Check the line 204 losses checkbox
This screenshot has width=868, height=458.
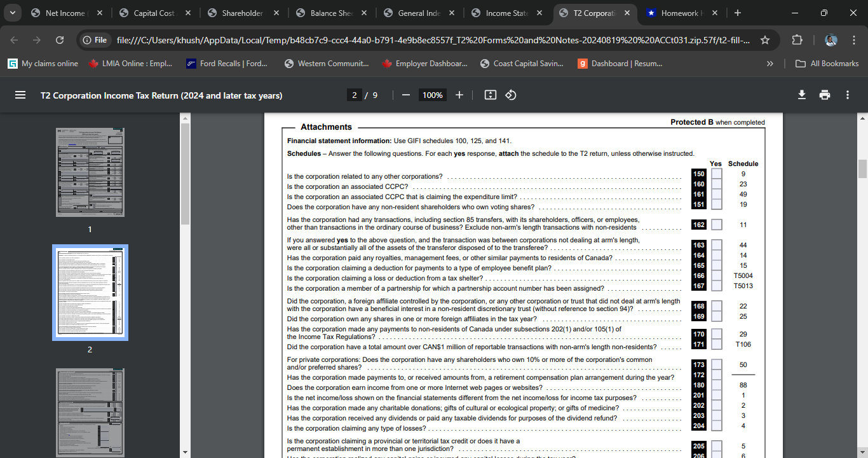click(716, 426)
